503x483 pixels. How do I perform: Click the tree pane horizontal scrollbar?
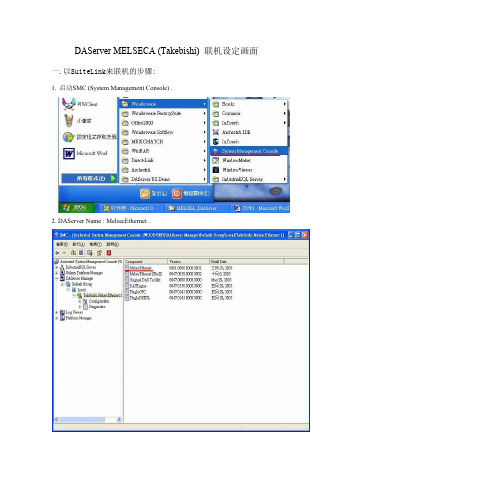[x=88, y=419]
